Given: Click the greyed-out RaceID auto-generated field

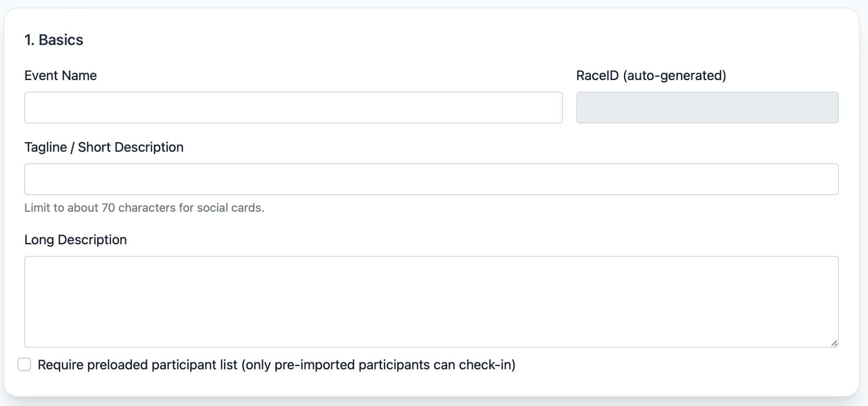Looking at the screenshot, I should coord(707,108).
